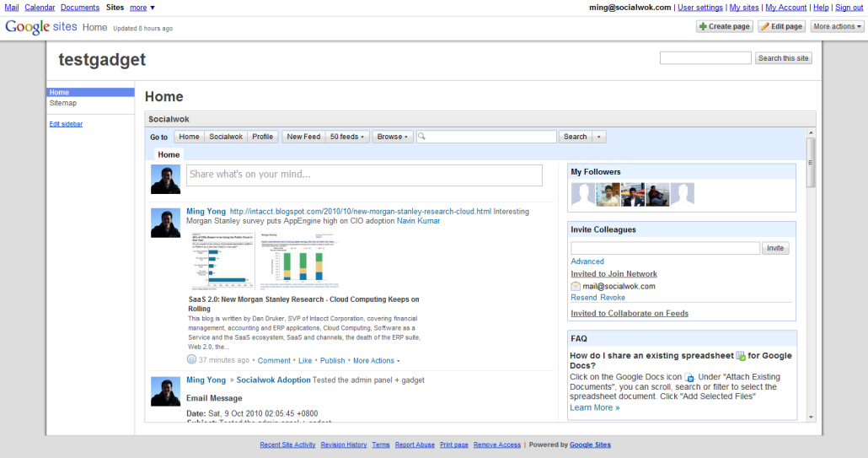Focus the Invite Colleagues email field
868x458 pixels.
click(666, 248)
